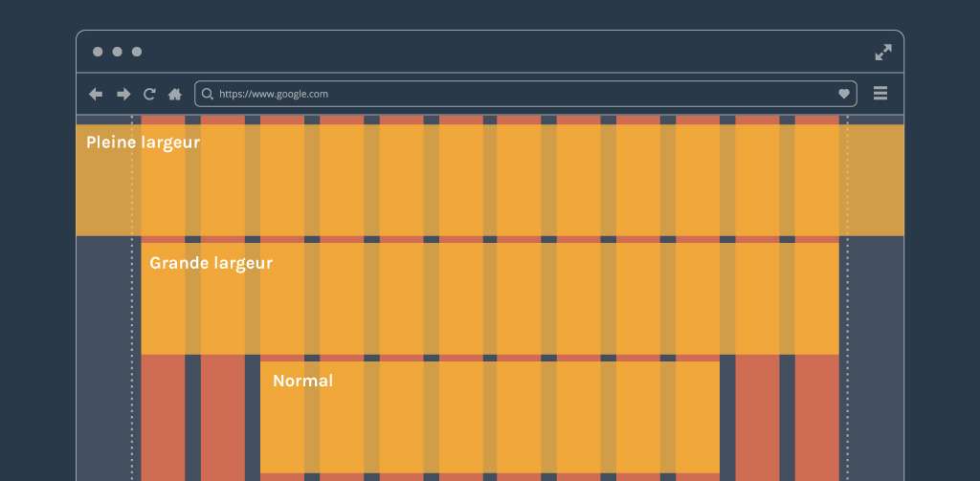The width and height of the screenshot is (980, 481).
Task: Click the rightmost of the three window dots
Action: tap(137, 52)
